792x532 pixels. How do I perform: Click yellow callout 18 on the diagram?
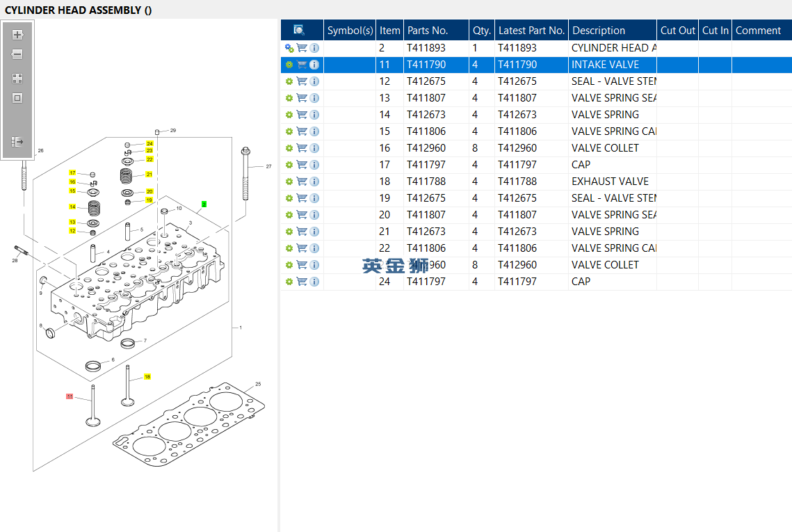point(147,377)
